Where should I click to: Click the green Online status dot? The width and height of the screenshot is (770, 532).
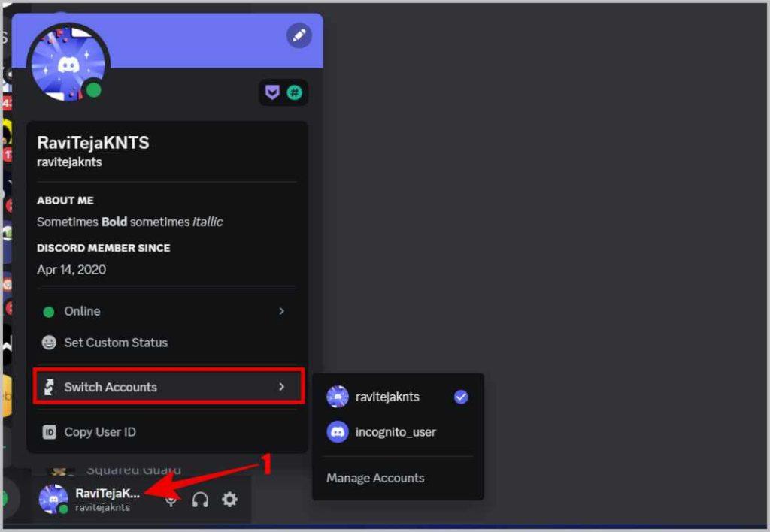[49, 312]
